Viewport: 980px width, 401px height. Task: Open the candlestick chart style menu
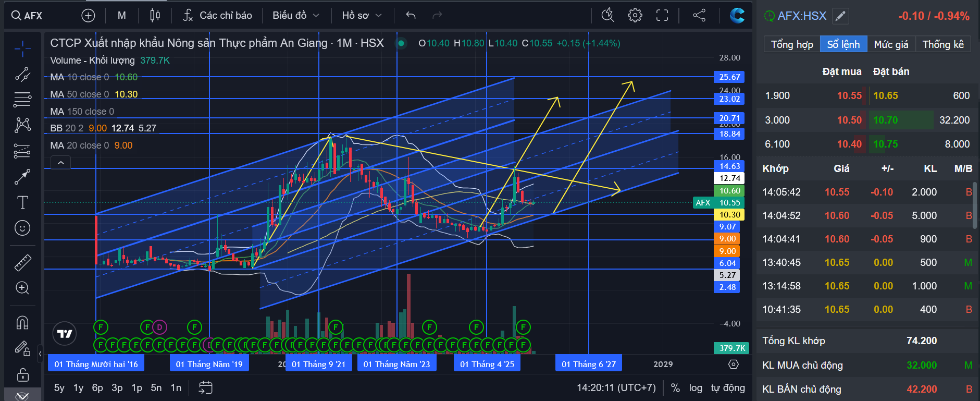[155, 16]
